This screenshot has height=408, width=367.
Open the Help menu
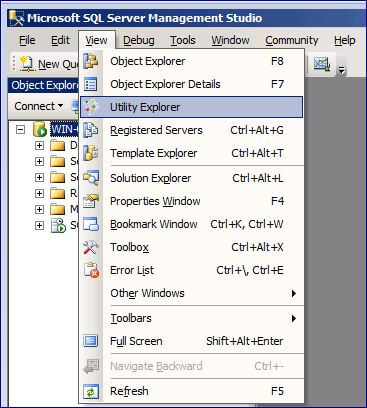(x=345, y=40)
